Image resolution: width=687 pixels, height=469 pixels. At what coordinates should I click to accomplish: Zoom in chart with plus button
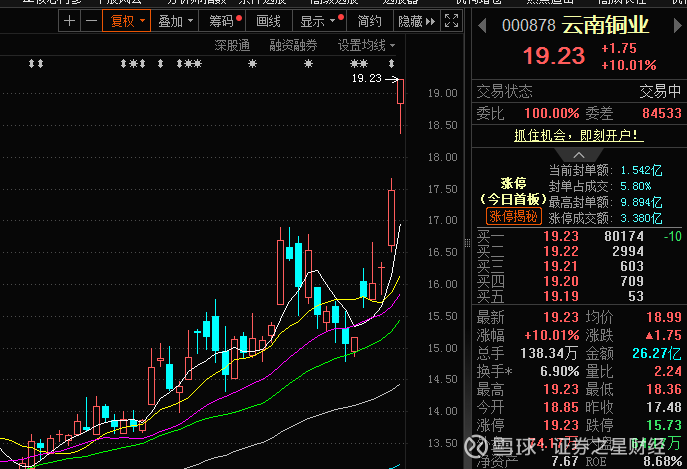coord(69,21)
